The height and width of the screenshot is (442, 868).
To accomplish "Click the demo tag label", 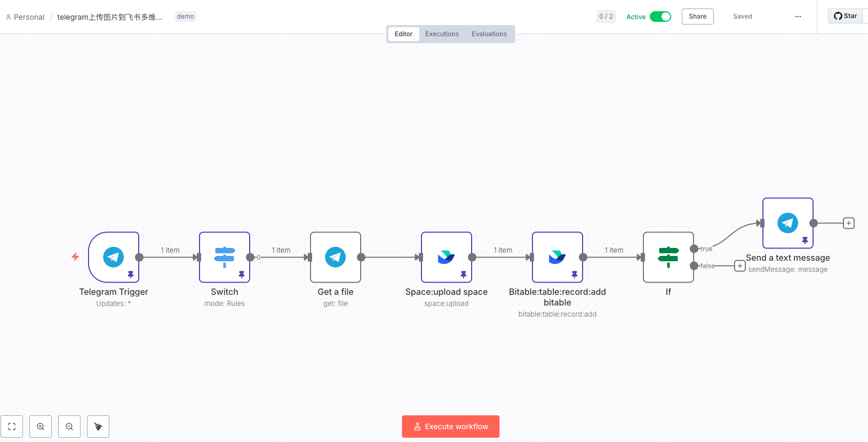I will 185,17.
